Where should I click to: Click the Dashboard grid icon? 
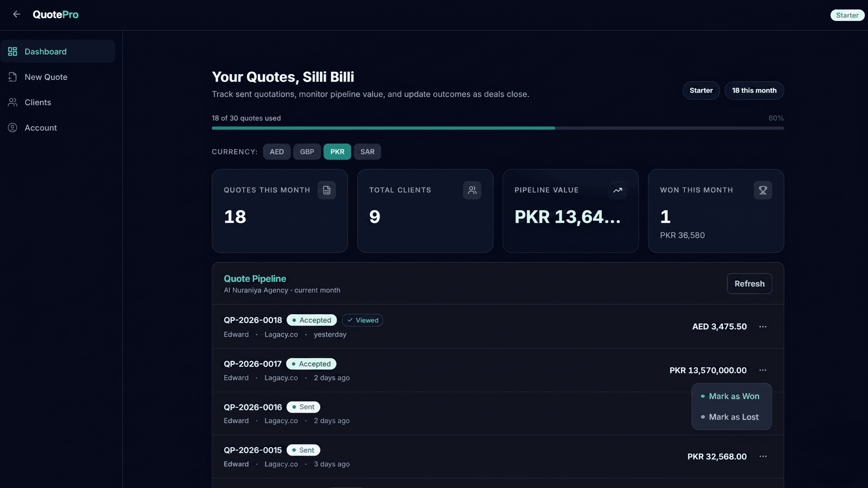click(x=12, y=51)
